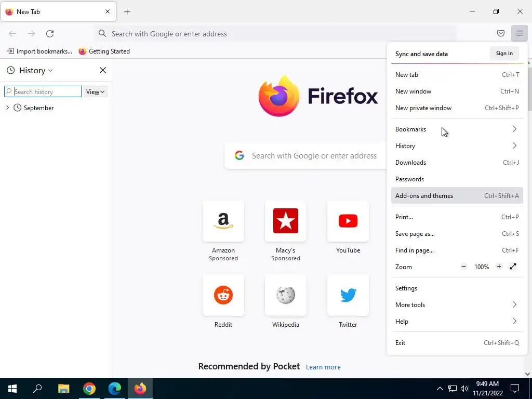Zoom out with the minus icon

pyautogui.click(x=463, y=267)
